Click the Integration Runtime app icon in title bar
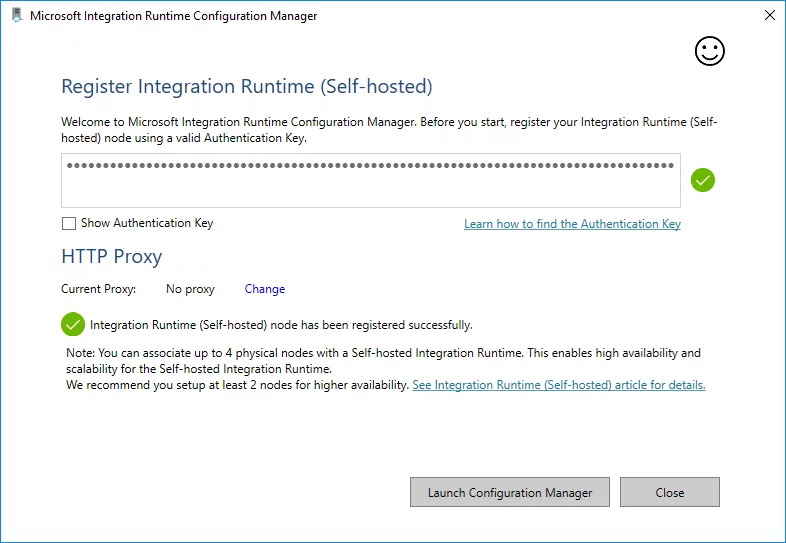This screenshot has width=786, height=543. click(16, 16)
